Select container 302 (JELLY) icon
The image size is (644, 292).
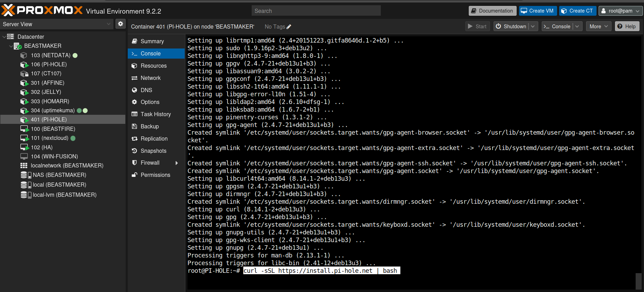[x=24, y=92]
